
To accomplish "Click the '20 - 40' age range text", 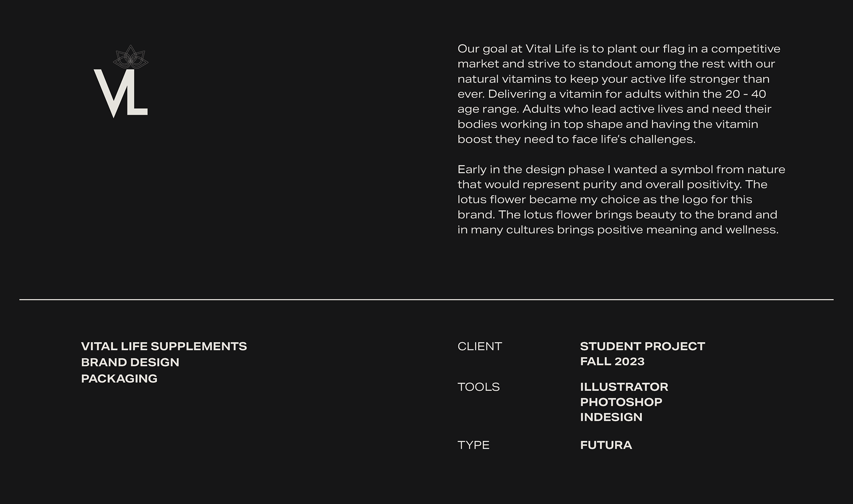I will click(745, 94).
